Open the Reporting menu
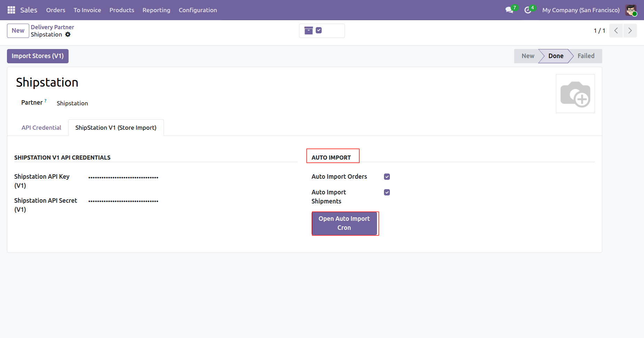Screen dimensions: 644x338 pyautogui.click(x=156, y=10)
